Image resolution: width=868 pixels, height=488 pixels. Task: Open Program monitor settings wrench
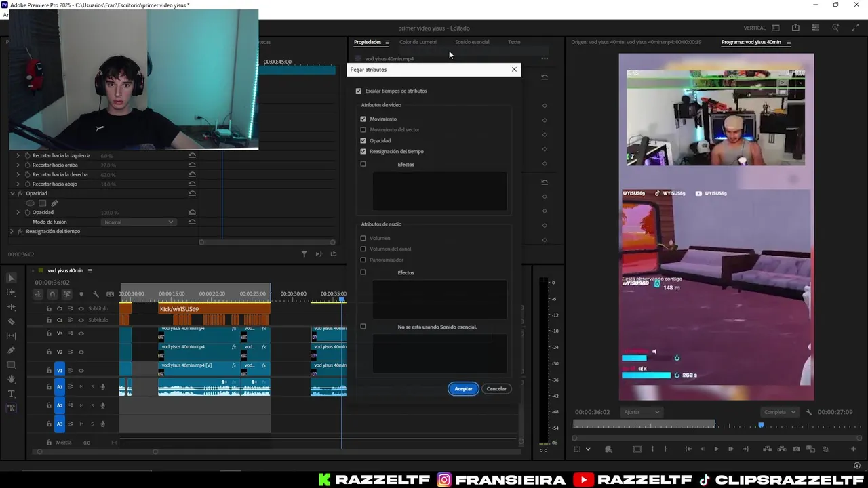click(809, 412)
